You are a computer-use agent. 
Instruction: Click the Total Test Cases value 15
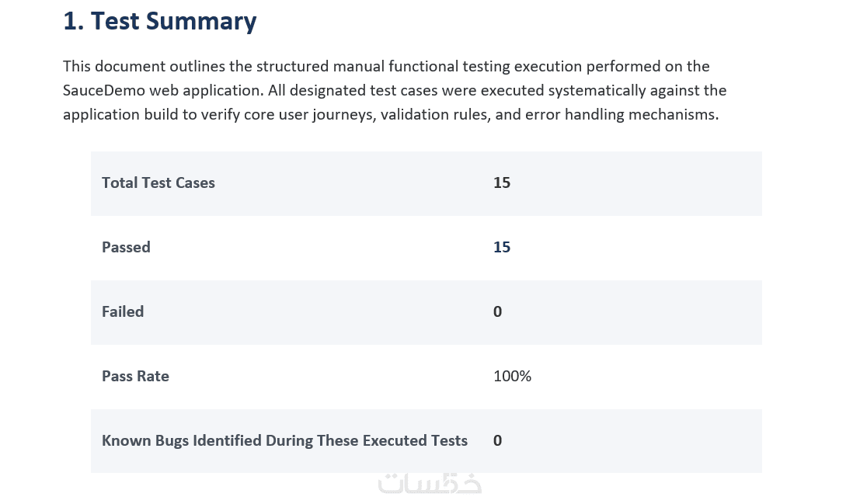(502, 182)
